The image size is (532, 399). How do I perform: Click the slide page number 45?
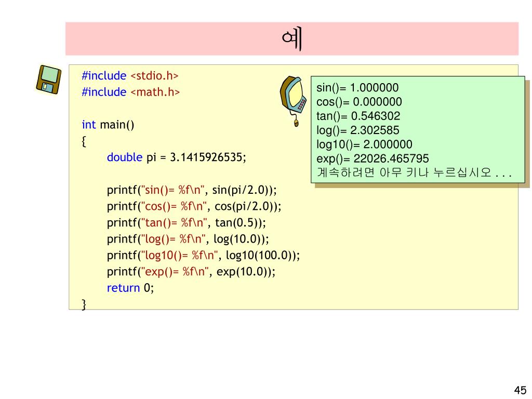click(520, 390)
